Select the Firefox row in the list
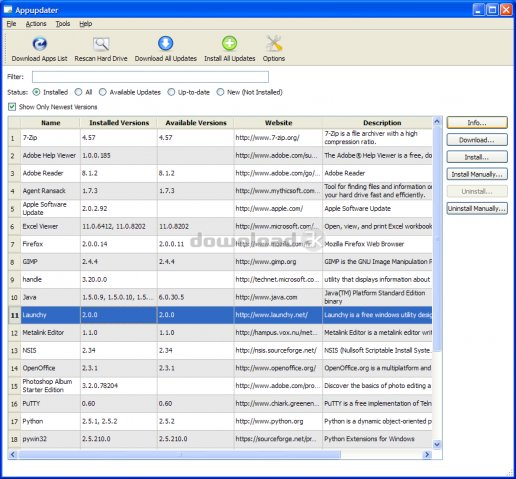The width and height of the screenshot is (516, 479). click(220, 244)
